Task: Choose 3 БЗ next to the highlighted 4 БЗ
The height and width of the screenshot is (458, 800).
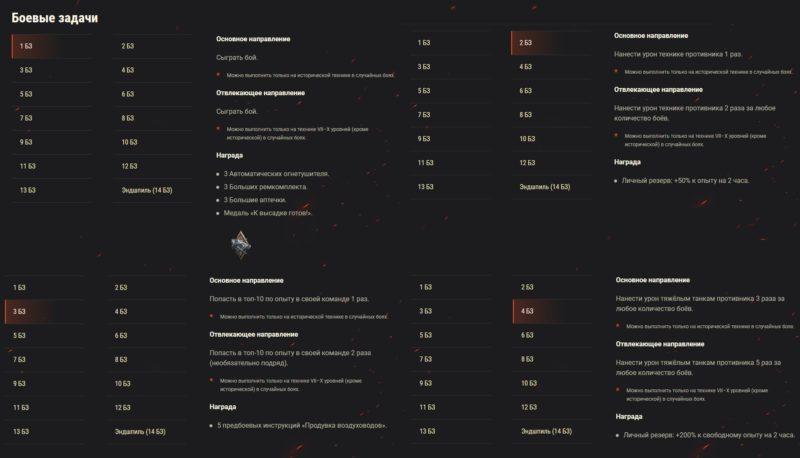Action: click(x=426, y=311)
